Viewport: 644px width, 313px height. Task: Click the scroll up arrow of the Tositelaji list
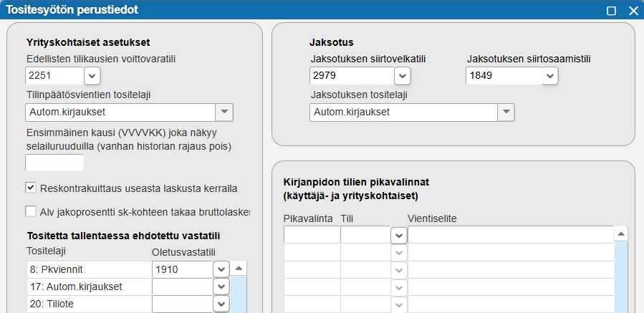239,269
